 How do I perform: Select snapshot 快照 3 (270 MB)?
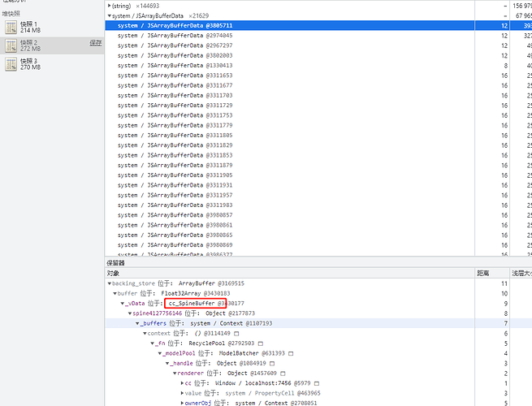tap(52, 64)
